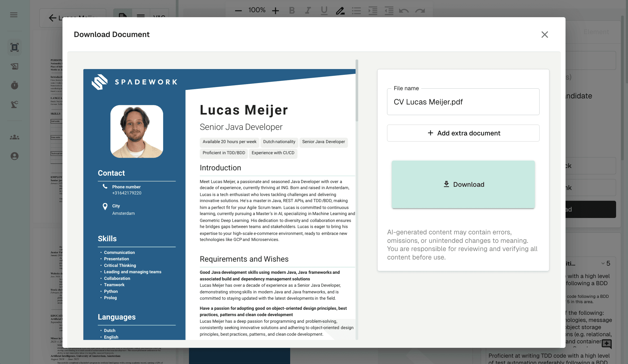Edit the File name field
This screenshot has width=628, height=364.
[x=463, y=102]
